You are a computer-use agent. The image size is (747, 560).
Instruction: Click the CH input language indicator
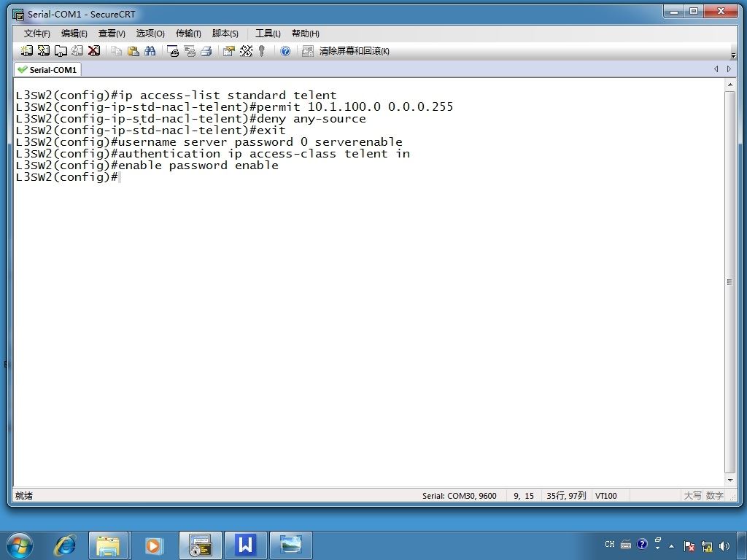coord(610,544)
